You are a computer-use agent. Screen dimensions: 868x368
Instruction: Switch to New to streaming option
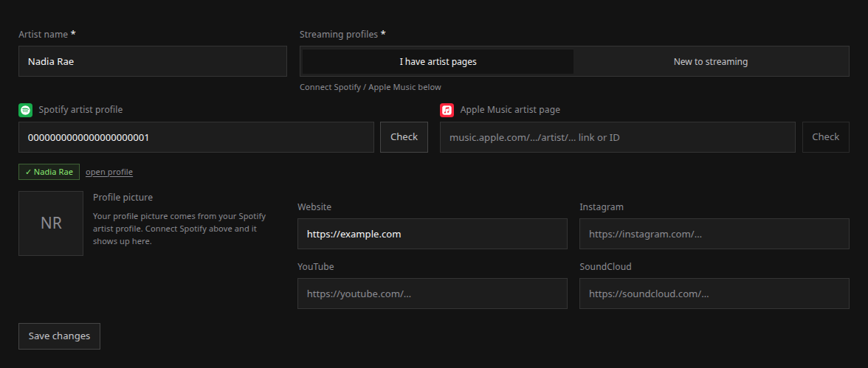coord(710,61)
